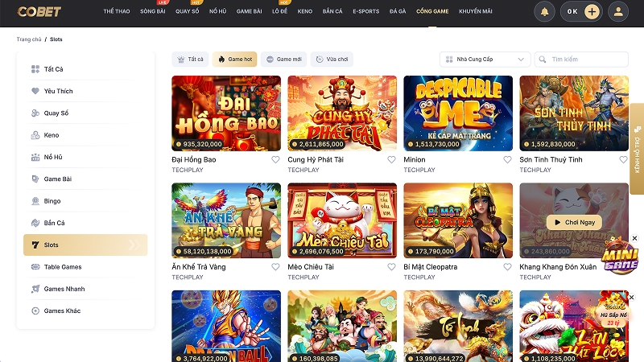Select the Game mới filter
The width and height of the screenshot is (644, 362).
pyautogui.click(x=283, y=60)
